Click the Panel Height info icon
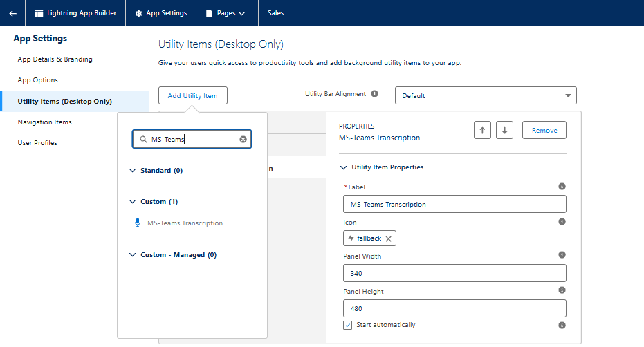 562,290
